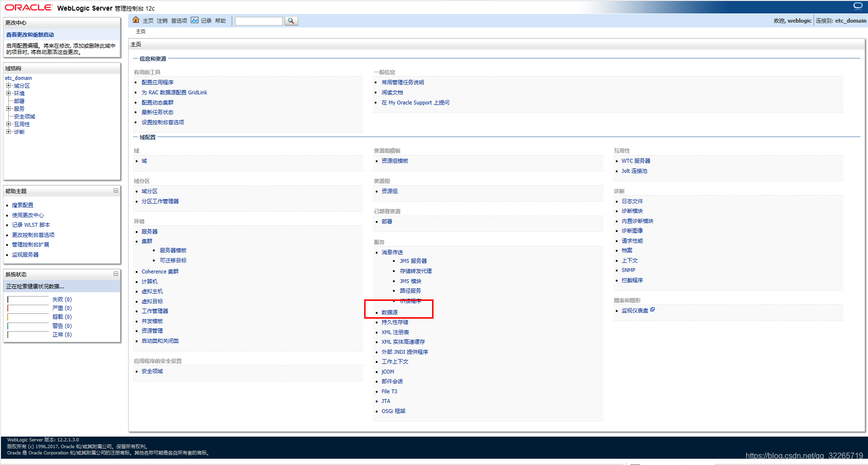Select 部署 in domain tree
This screenshot has width=868, height=465.
tap(19, 101)
